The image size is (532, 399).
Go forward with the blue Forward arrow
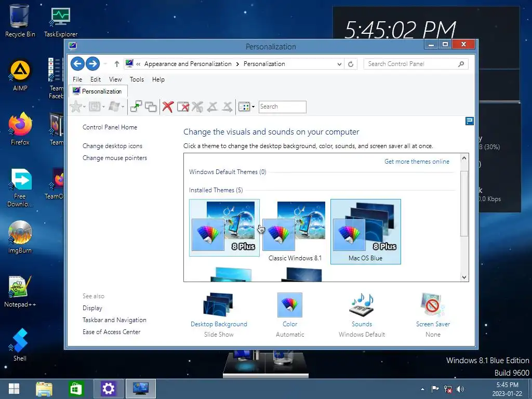92,63
